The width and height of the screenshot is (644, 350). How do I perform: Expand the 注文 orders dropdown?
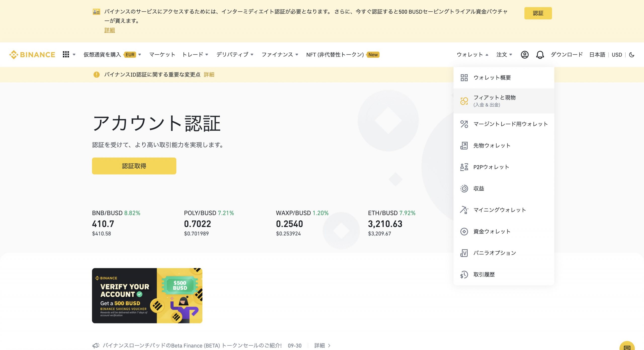pos(503,55)
